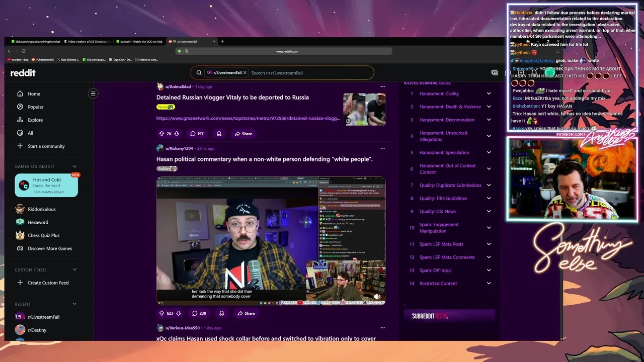This screenshot has height=362, width=644.
Task: Open the 239 comments on the Hasan post
Action: point(199,313)
